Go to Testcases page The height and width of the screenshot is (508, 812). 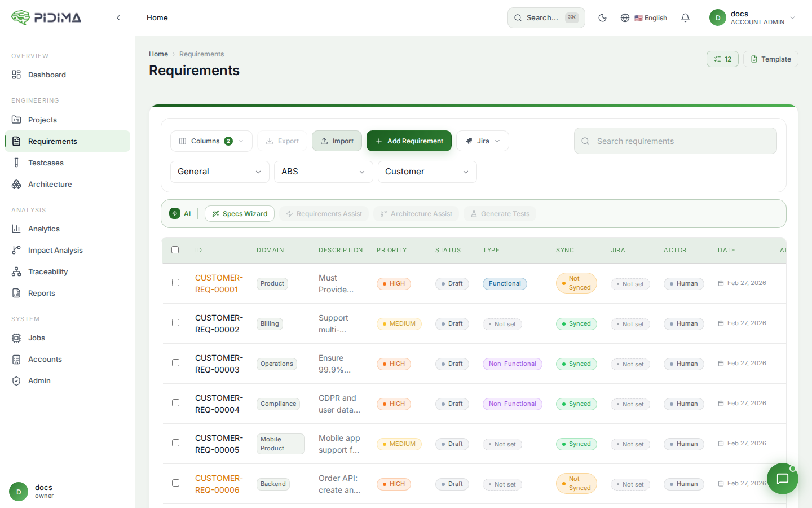68,163
